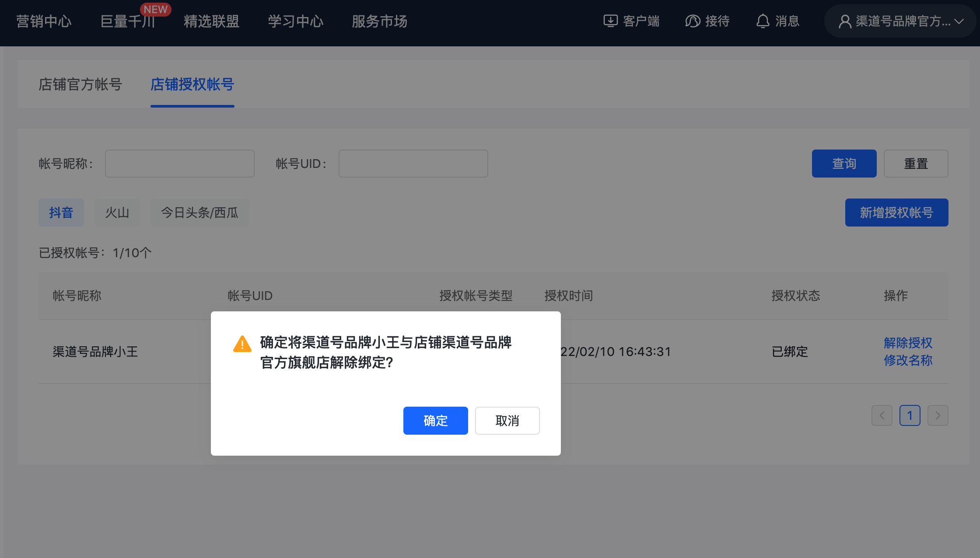Viewport: 980px width, 558px height.
Task: Open 接待 customer service icon
Action: 693,21
